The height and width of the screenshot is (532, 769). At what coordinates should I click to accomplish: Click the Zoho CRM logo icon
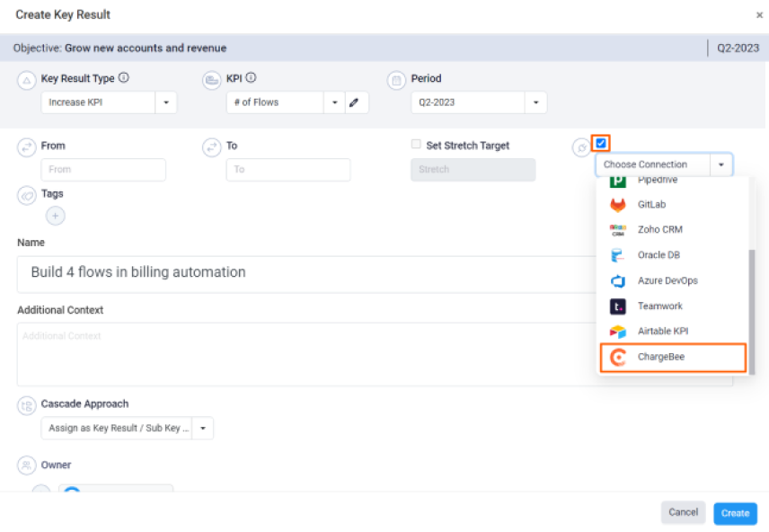point(618,230)
